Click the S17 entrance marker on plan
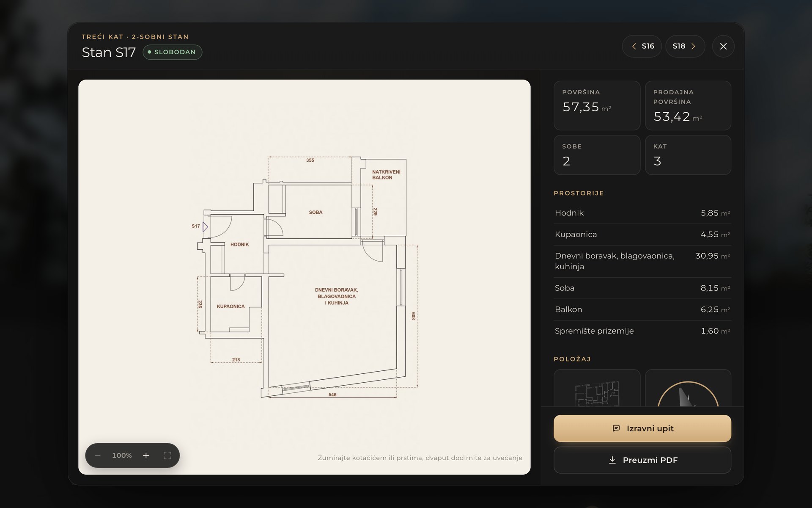812x508 pixels. tap(200, 226)
